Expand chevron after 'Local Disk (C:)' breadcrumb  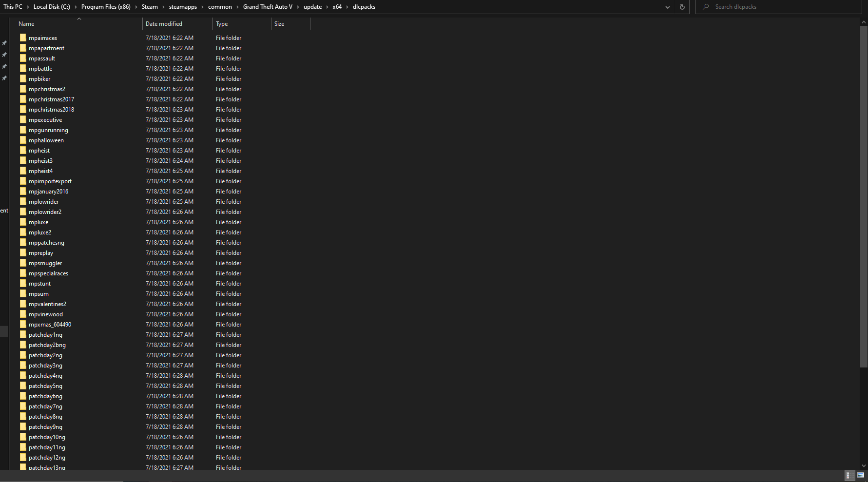tap(76, 7)
